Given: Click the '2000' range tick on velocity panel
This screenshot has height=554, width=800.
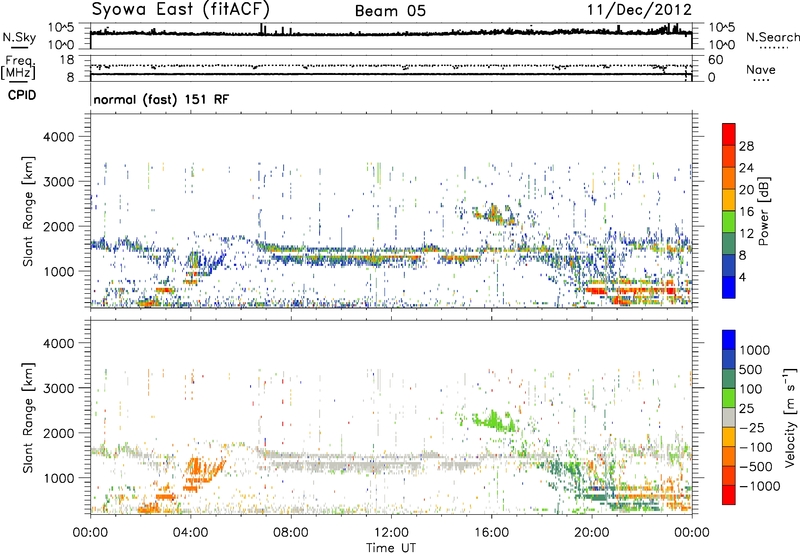Looking at the screenshot, I should coord(59,433).
